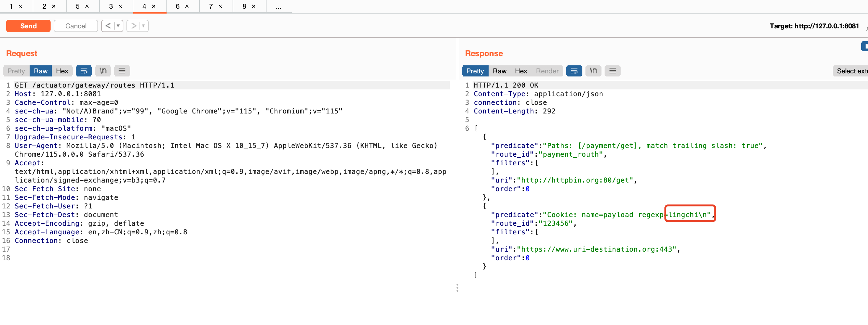Image resolution: width=868 pixels, height=325 pixels.
Task: Open the overflow tabs ellipsis
Action: (278, 6)
